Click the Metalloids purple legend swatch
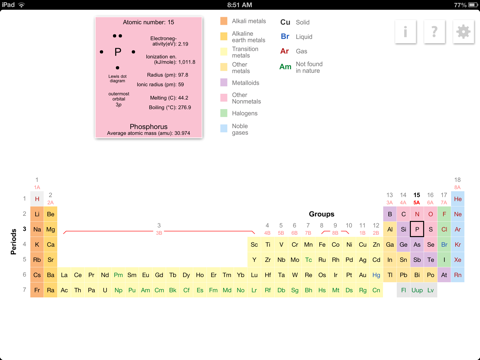 point(224,82)
